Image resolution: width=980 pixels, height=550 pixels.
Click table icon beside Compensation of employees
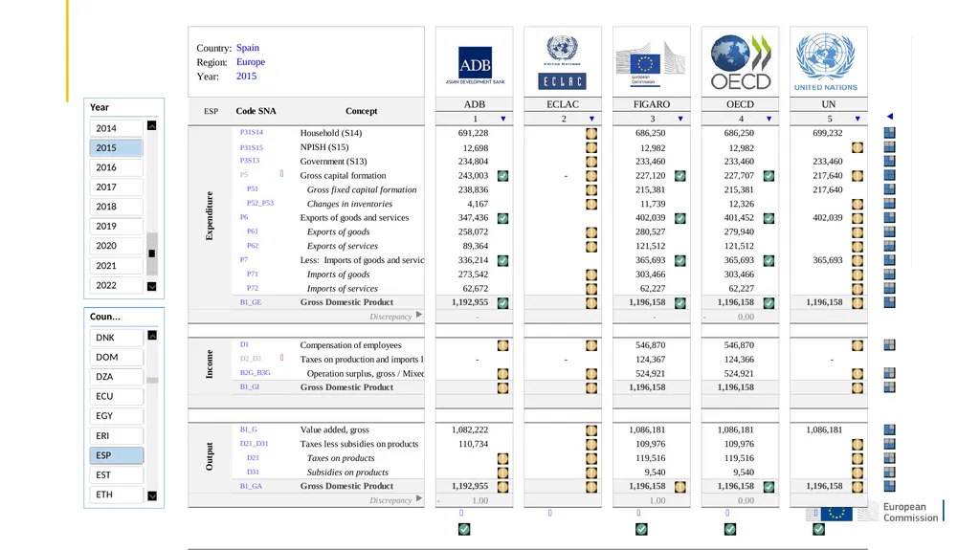(x=889, y=344)
